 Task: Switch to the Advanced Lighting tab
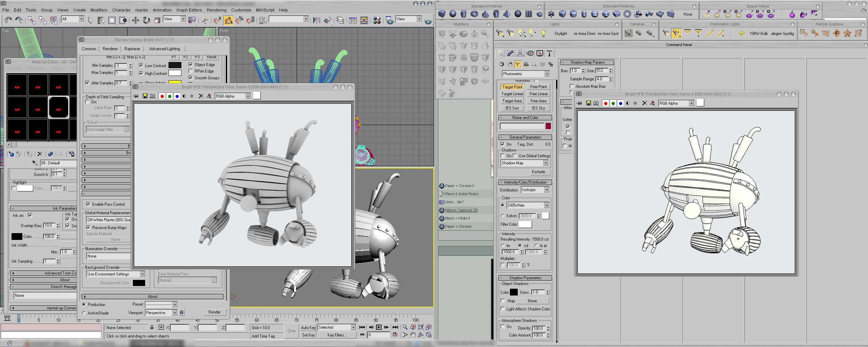point(164,49)
